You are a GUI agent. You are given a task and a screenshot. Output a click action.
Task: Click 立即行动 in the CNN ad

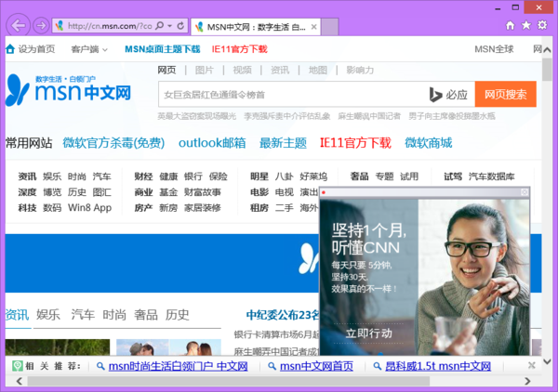pyautogui.click(x=368, y=333)
